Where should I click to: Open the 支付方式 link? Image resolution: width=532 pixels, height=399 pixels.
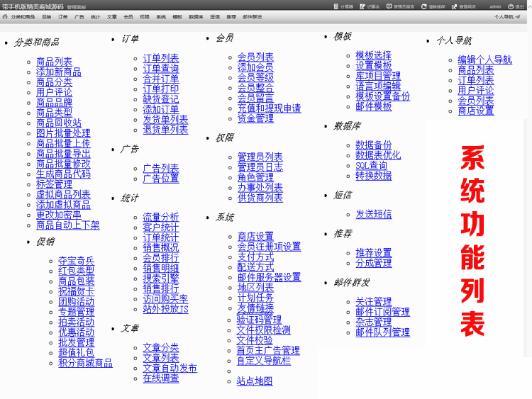point(255,257)
